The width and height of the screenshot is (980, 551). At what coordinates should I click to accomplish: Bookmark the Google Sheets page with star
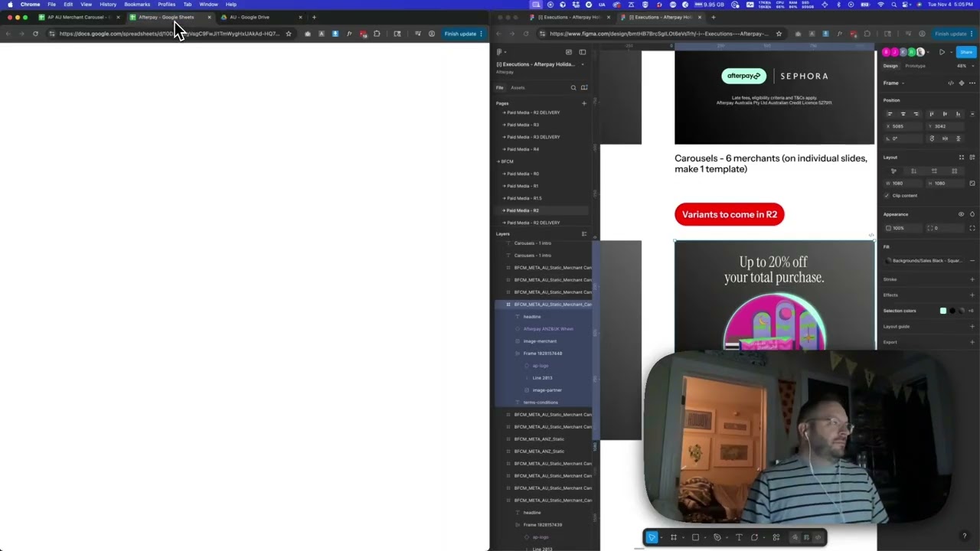pos(289,34)
